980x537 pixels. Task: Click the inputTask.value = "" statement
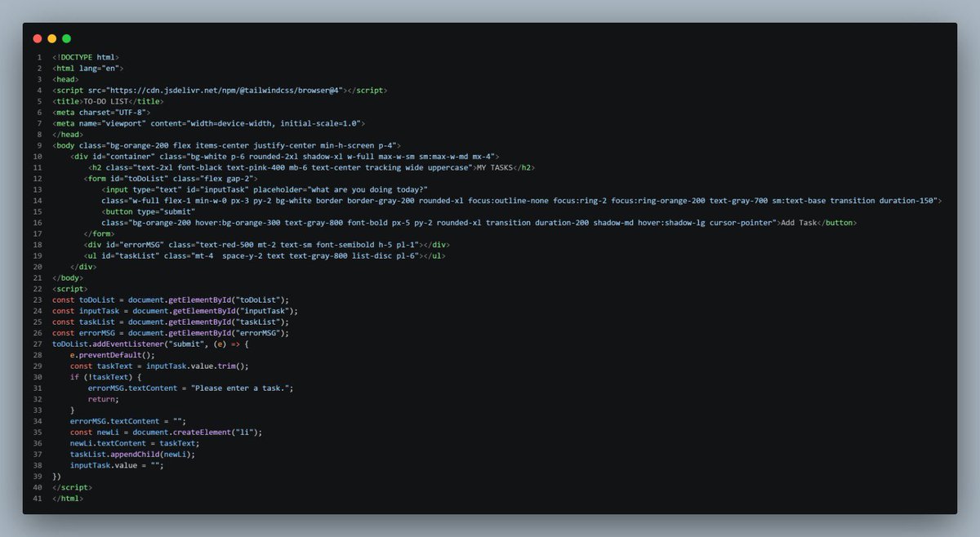tap(118, 465)
